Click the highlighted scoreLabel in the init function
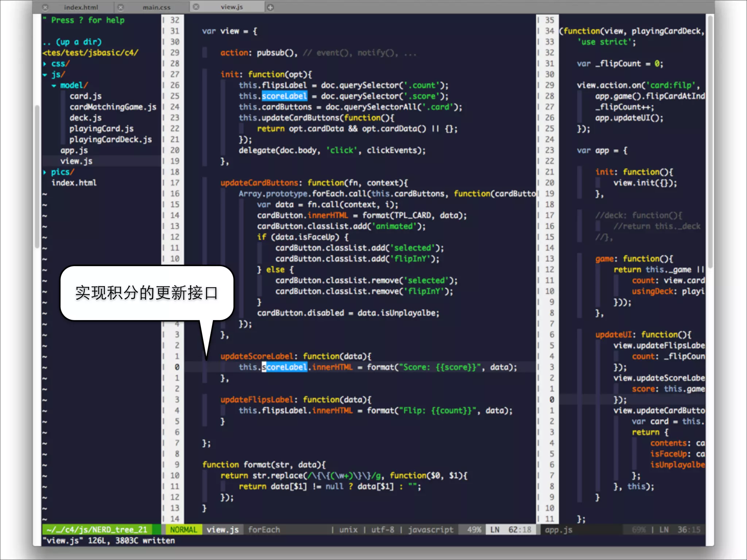The width and height of the screenshot is (747, 560). coord(285,96)
